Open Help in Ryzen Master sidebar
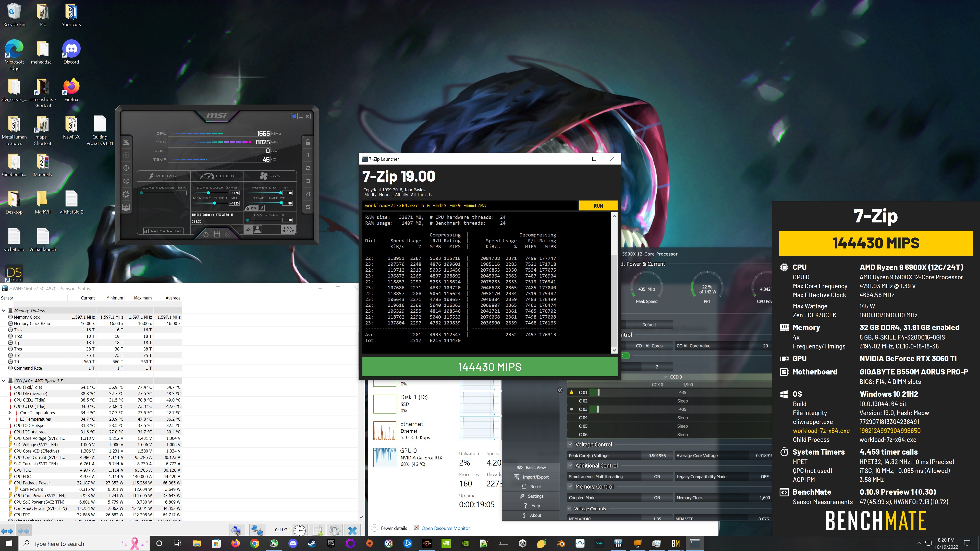Image resolution: width=980 pixels, height=551 pixels. click(531, 506)
